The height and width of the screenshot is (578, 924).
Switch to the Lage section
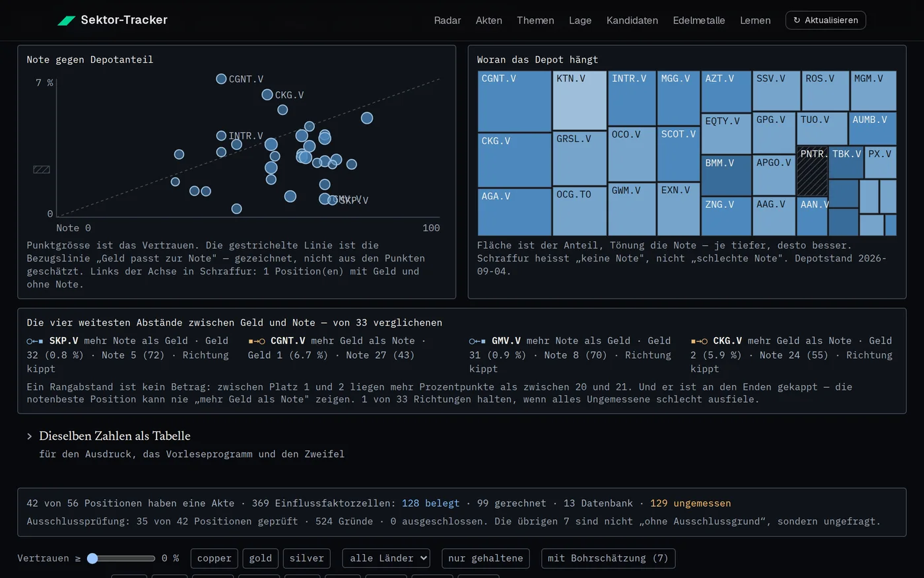click(x=580, y=20)
